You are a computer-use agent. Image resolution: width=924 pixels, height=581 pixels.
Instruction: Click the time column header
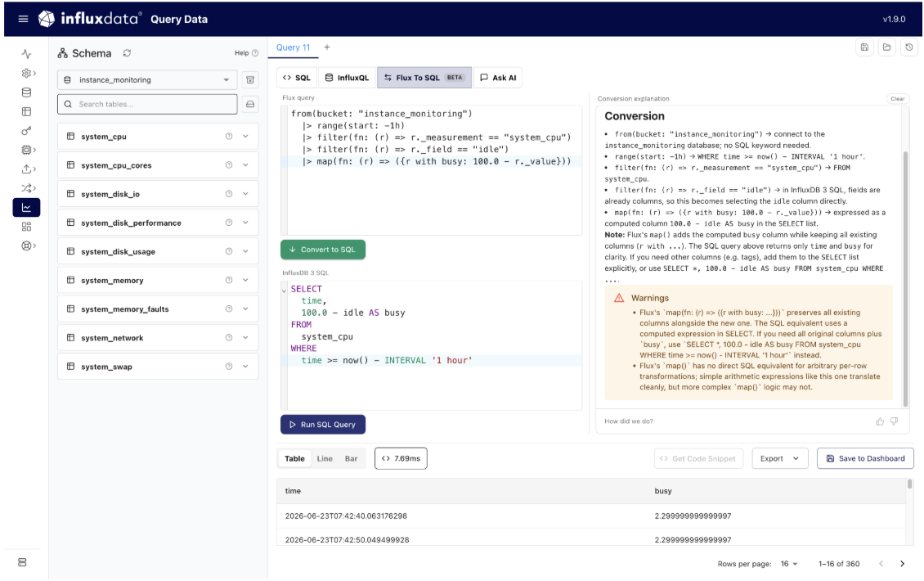[293, 491]
